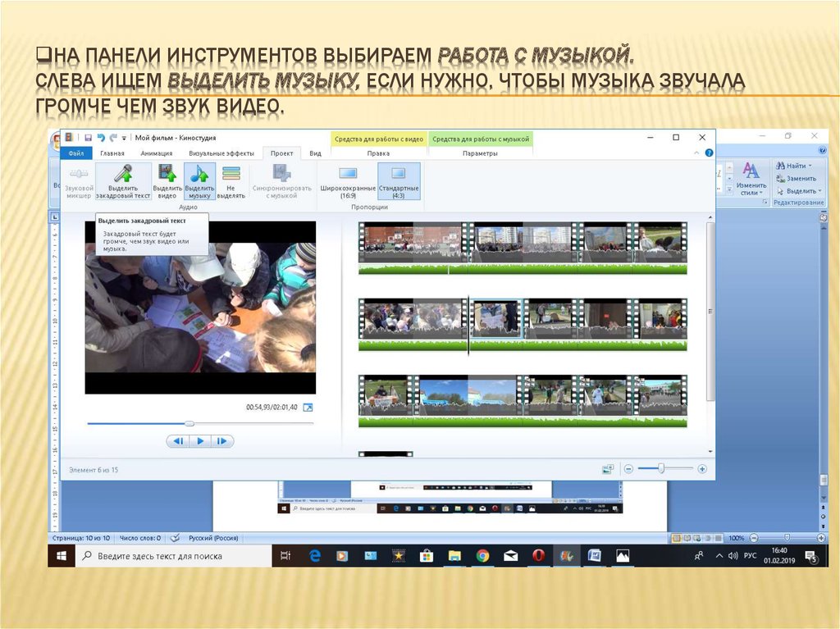The image size is (840, 629).
Task: Open the Mail app on the taskbar
Action: coord(510,556)
